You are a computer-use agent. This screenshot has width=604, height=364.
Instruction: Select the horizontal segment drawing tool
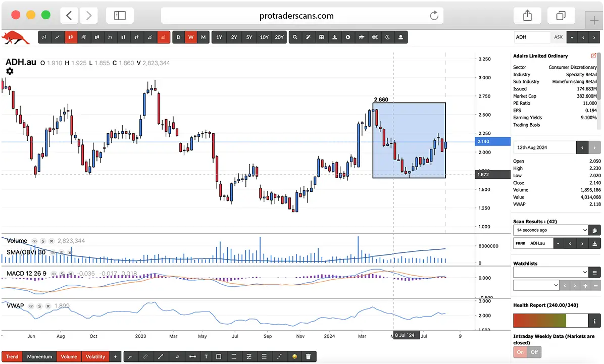coord(192,357)
